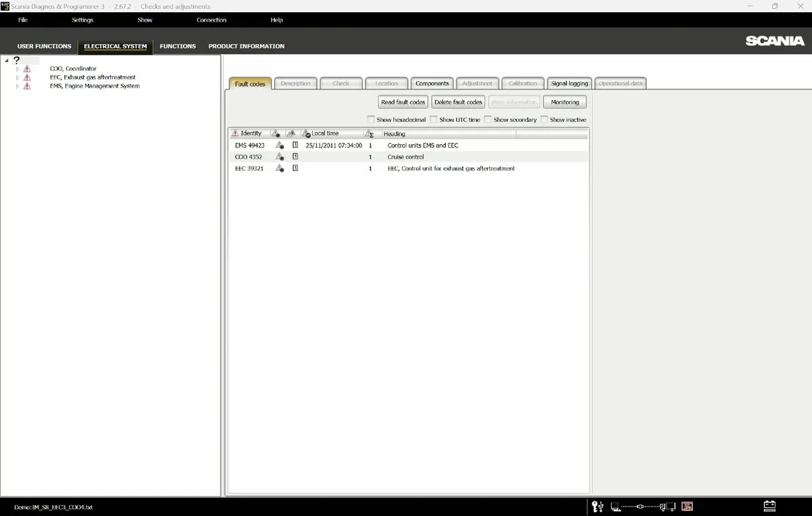Click the red crossed communication icon in status bar

pos(687,506)
